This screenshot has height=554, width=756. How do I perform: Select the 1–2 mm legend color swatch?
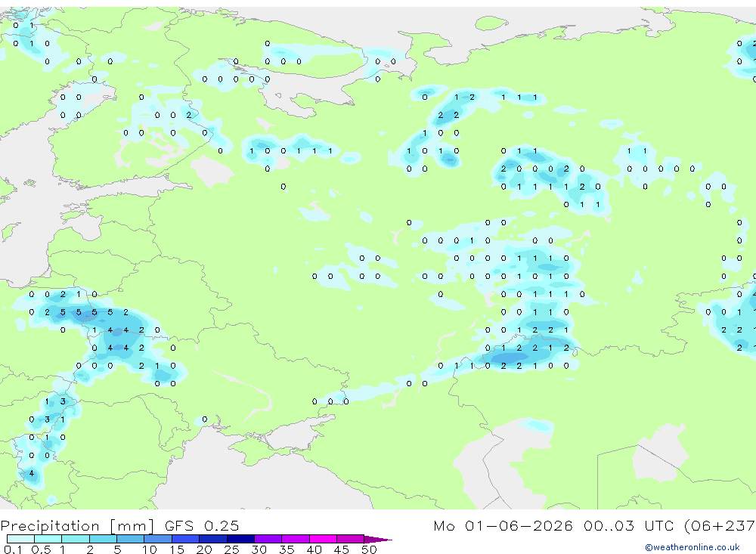(x=76, y=539)
